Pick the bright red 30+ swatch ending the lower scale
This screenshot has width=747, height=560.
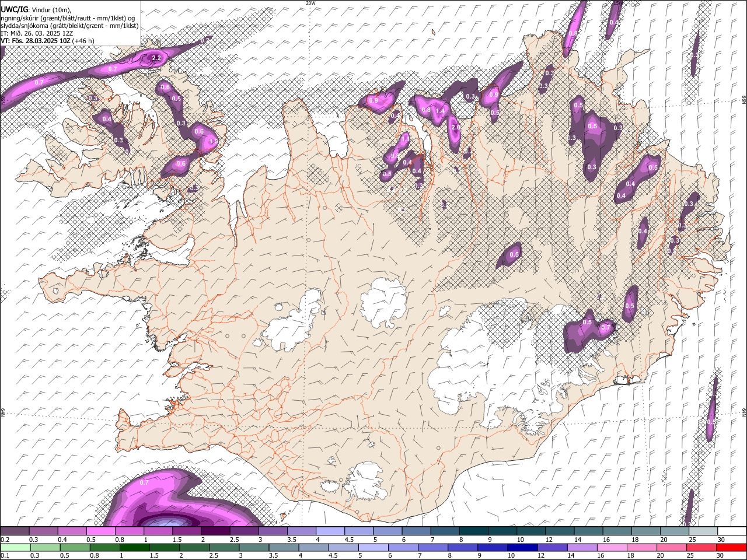pyautogui.click(x=731, y=547)
